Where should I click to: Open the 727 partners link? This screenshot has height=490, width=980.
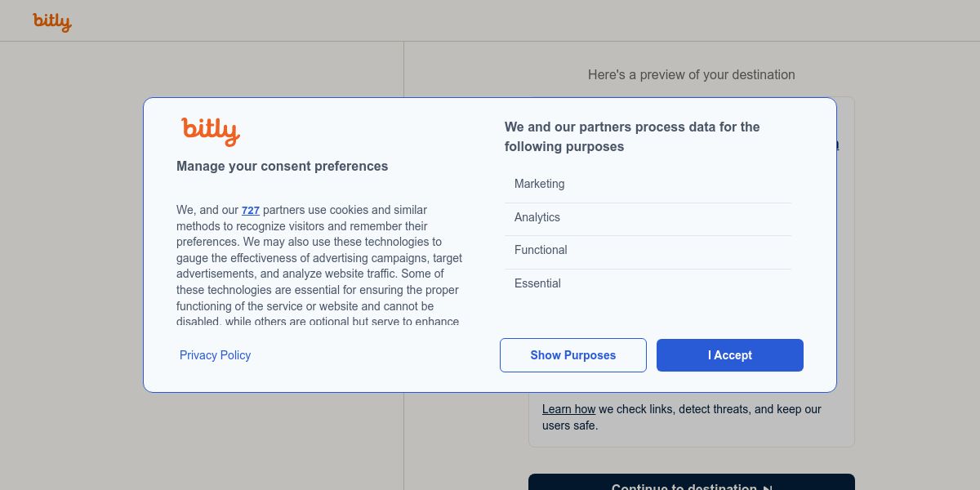(251, 211)
